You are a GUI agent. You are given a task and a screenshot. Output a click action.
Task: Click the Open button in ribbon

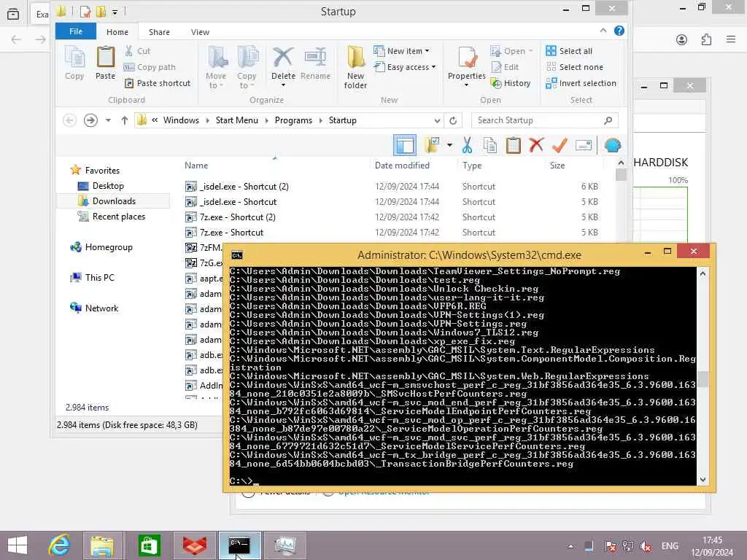[x=511, y=51]
